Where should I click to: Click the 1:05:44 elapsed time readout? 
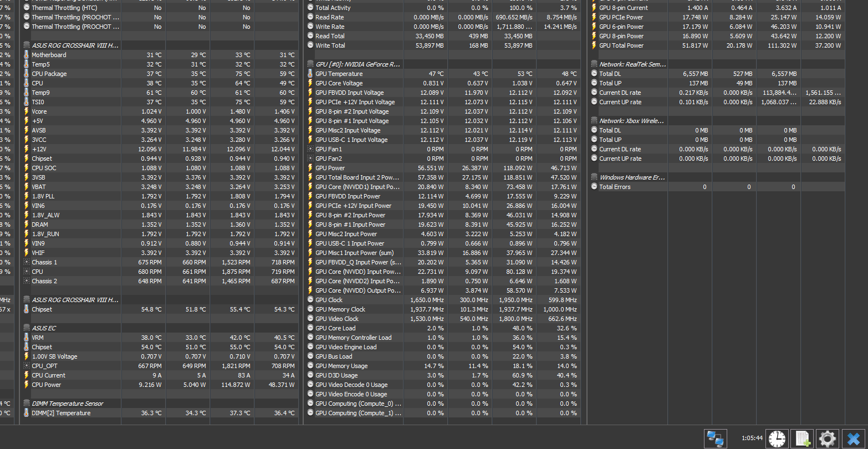752,438
